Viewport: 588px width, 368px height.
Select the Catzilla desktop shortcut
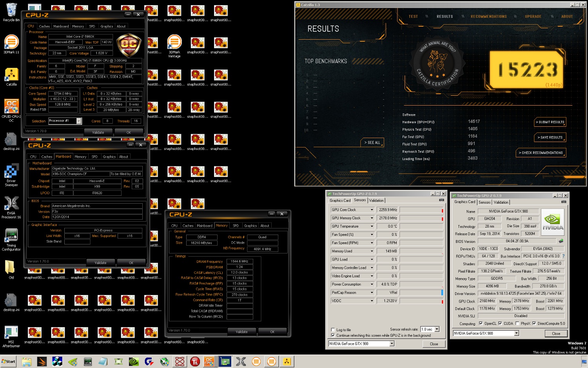11,77
